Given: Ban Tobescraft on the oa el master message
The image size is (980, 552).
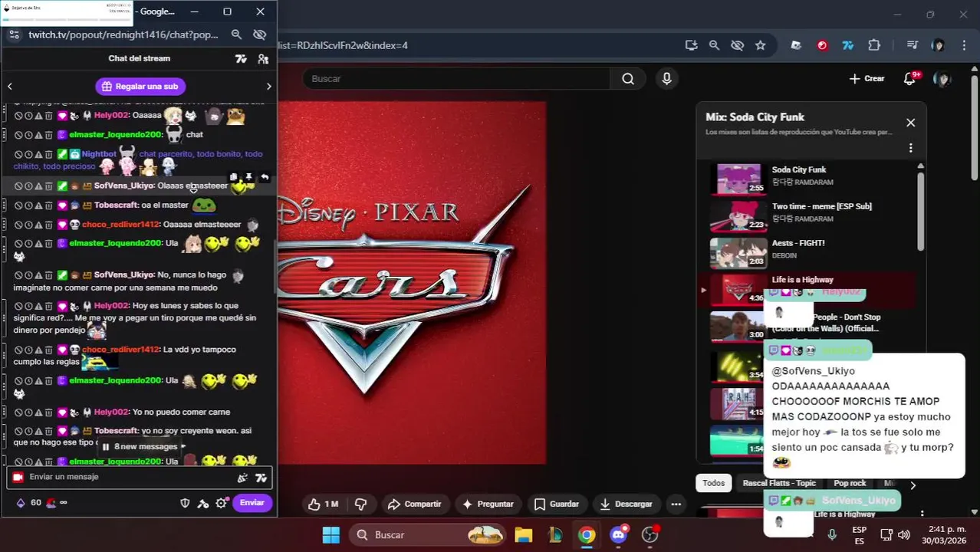Looking at the screenshot, I should click(x=18, y=205).
